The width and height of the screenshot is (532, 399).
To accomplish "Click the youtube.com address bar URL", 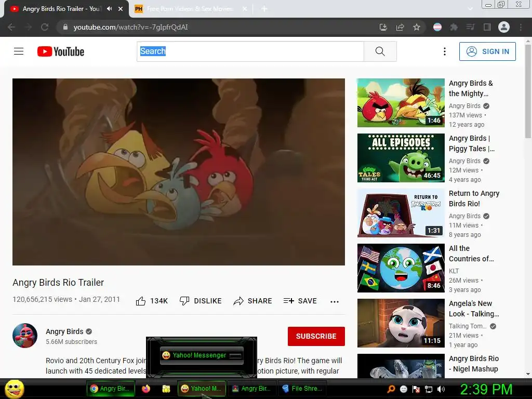I will point(130,27).
